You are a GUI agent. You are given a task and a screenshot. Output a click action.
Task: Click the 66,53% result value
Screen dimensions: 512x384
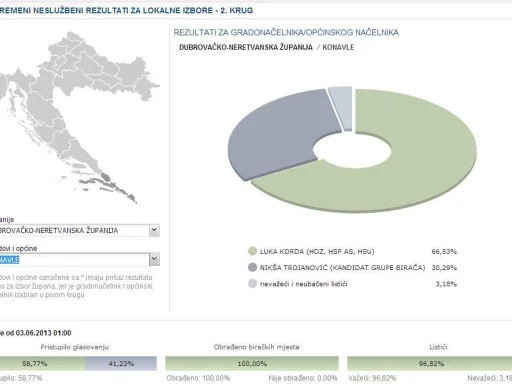point(444,251)
